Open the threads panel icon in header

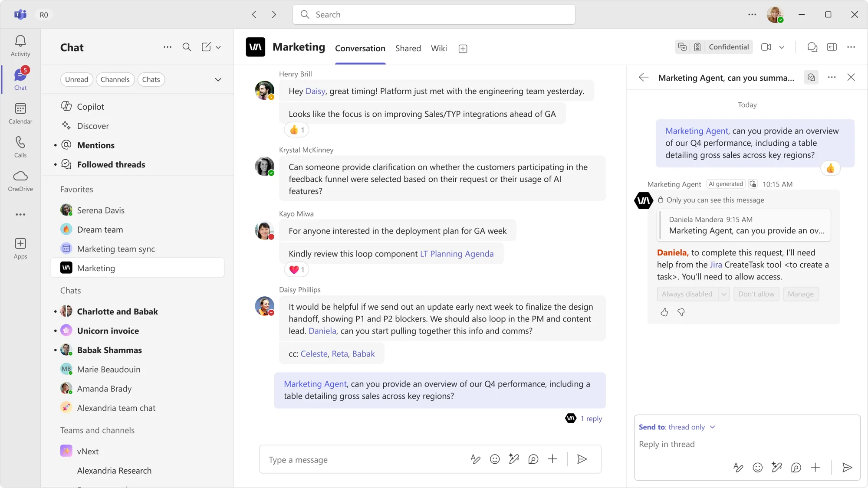coord(812,47)
